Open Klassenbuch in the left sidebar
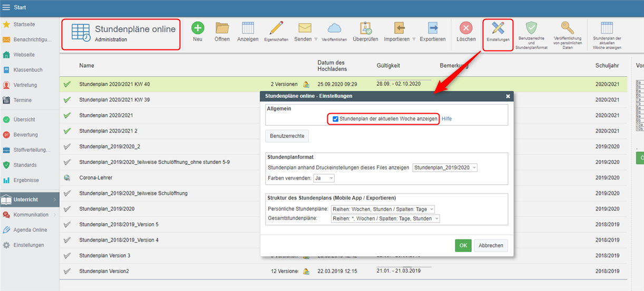 pyautogui.click(x=27, y=70)
